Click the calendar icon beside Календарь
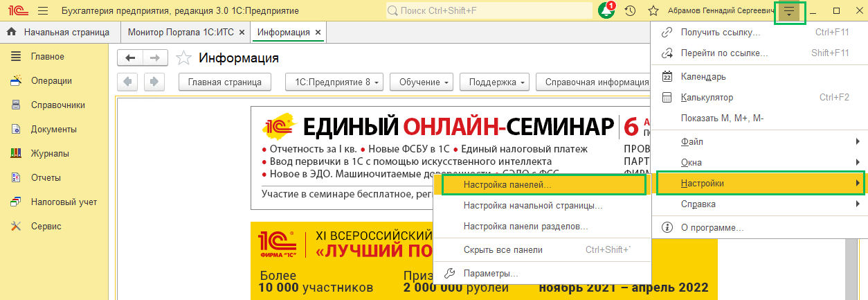 [x=667, y=77]
